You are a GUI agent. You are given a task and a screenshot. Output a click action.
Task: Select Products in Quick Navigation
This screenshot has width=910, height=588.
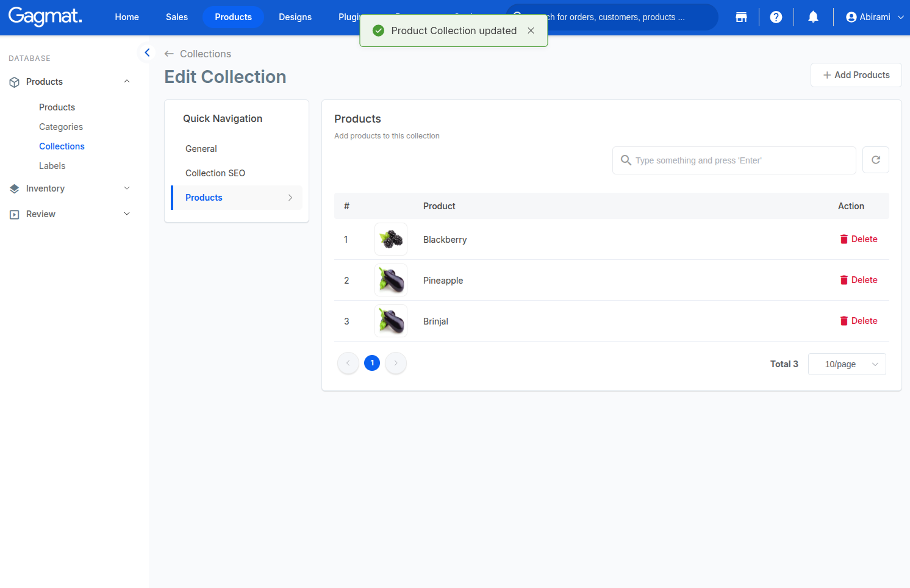pos(237,198)
